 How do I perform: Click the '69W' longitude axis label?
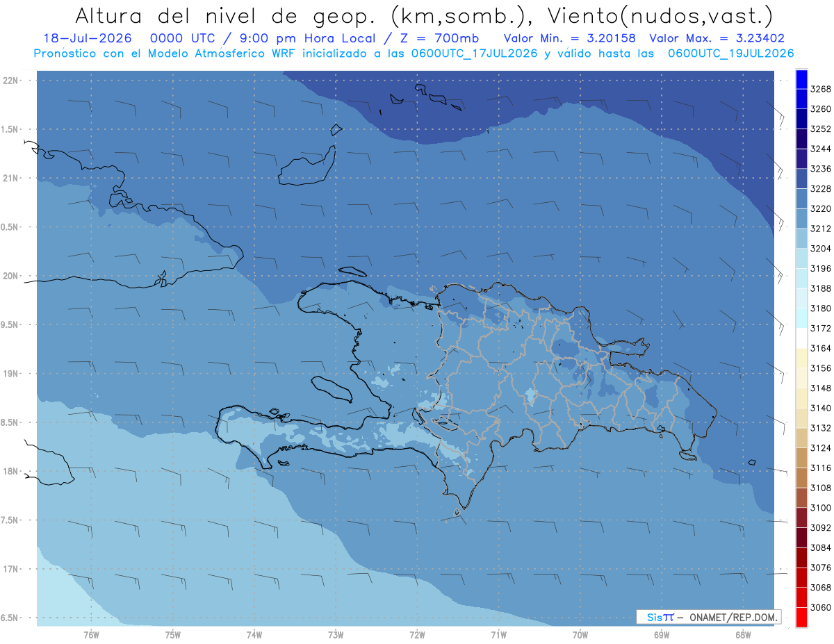tap(662, 635)
